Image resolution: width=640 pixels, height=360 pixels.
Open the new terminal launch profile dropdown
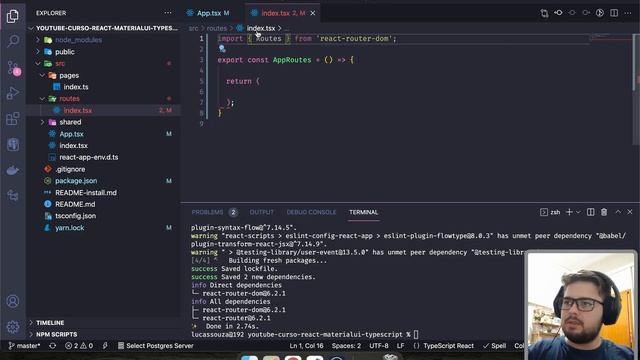[578, 212]
